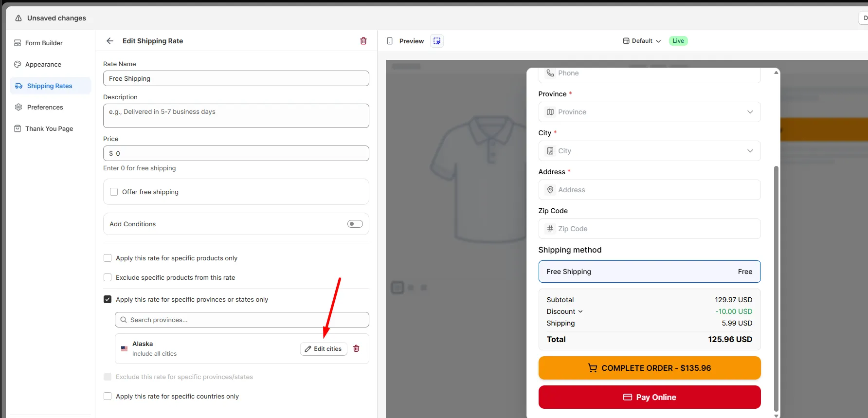Check Exclude specific products from this rate
The image size is (868, 418).
click(x=108, y=277)
